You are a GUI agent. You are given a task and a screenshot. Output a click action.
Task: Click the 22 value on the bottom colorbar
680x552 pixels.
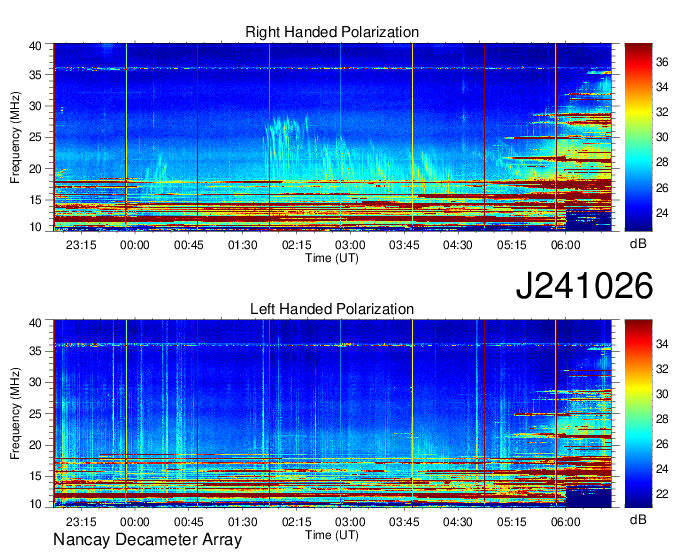662,494
